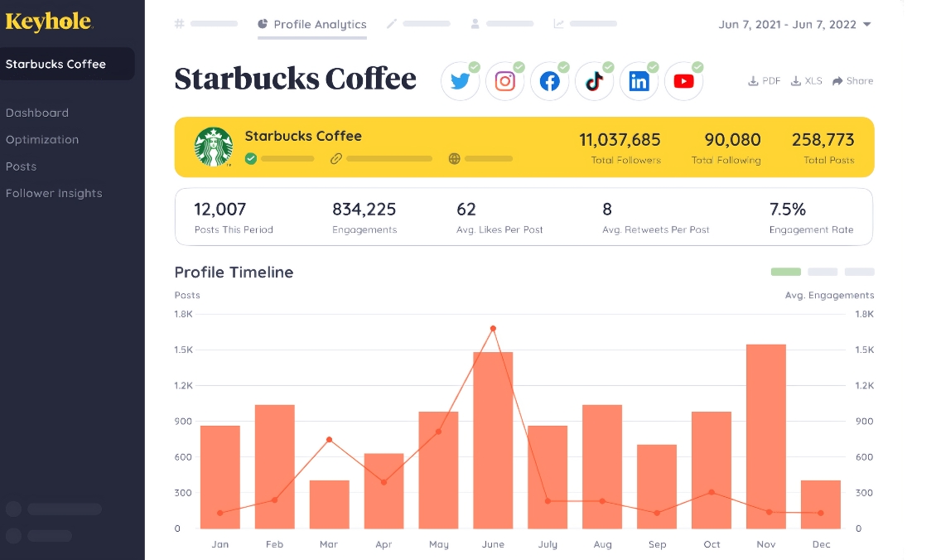Click 8 Avg. Retweets Per Post stat

click(656, 217)
